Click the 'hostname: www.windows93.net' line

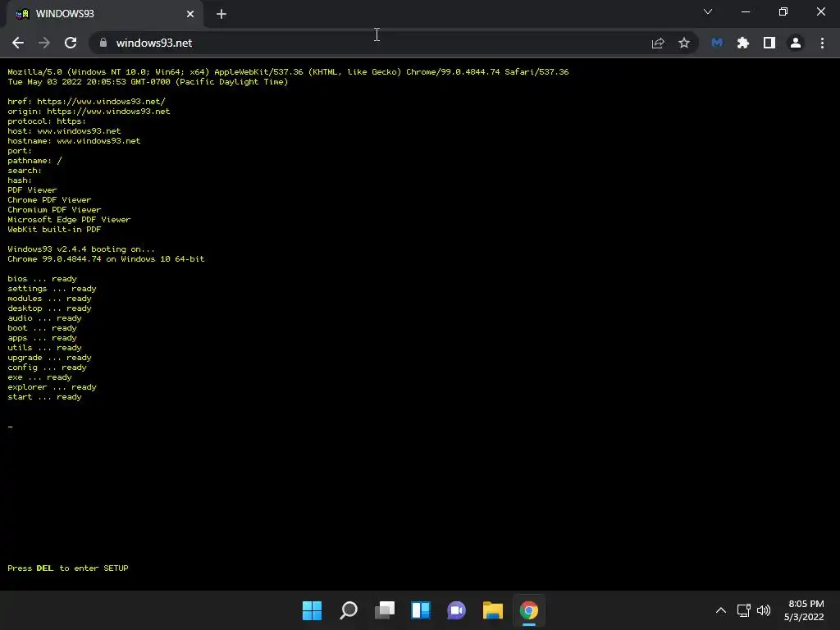74,141
